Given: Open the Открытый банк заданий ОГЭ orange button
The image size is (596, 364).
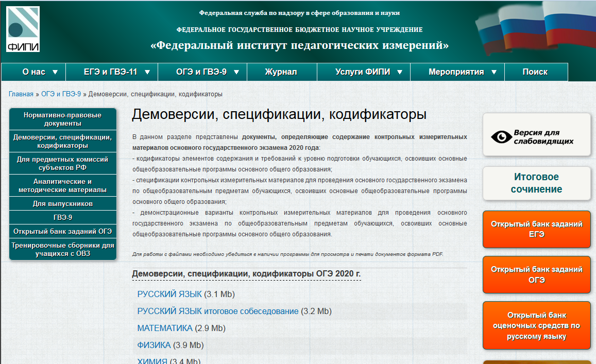Looking at the screenshot, I should [536, 274].
